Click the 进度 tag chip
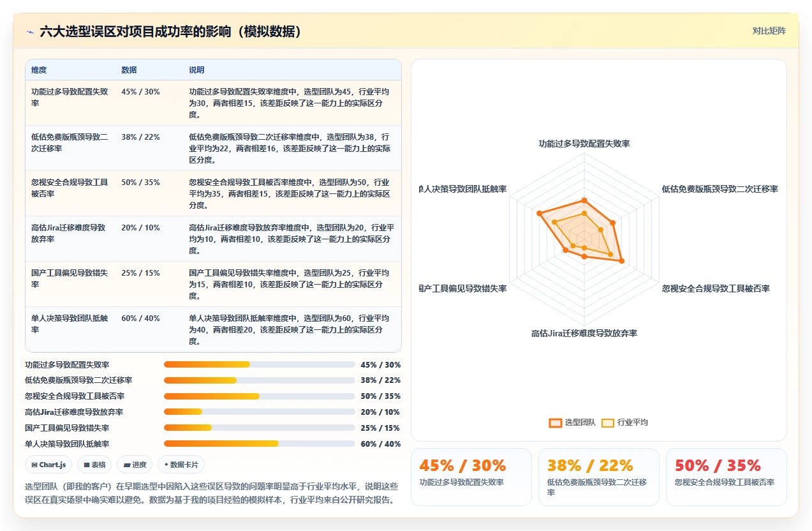Viewport: 812px width, 531px height. (x=135, y=465)
